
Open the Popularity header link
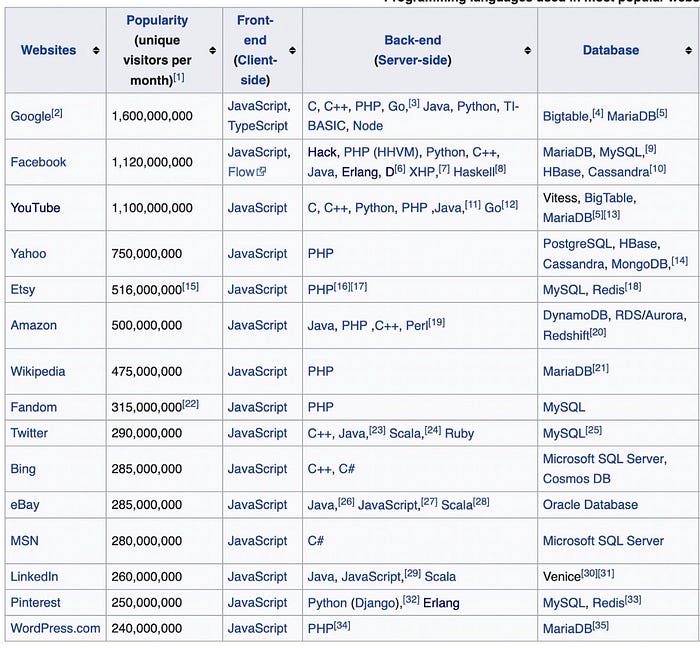[157, 20]
